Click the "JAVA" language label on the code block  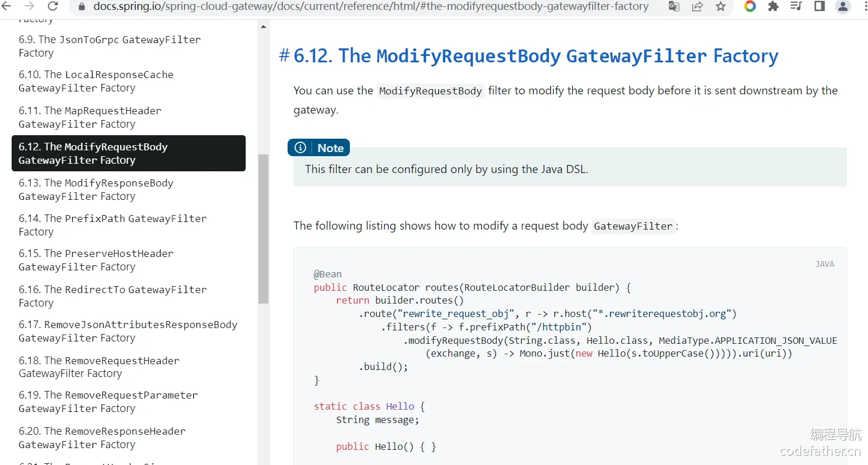(x=825, y=264)
